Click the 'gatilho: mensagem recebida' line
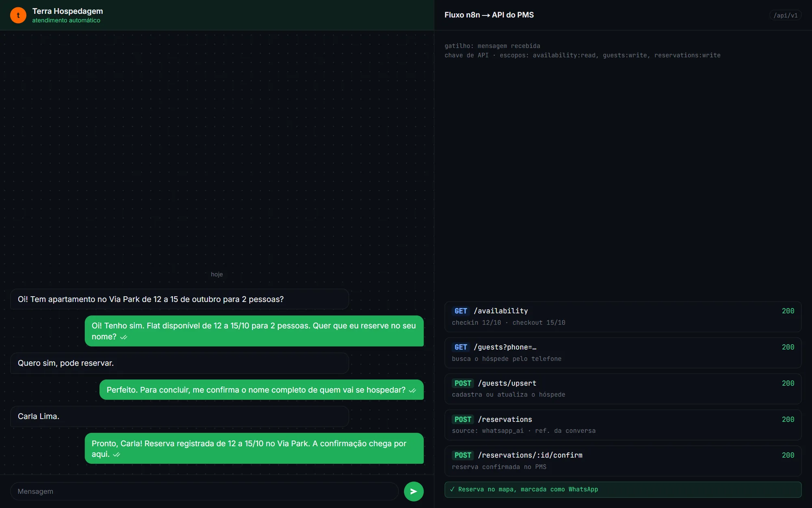812x508 pixels. pyautogui.click(x=492, y=46)
